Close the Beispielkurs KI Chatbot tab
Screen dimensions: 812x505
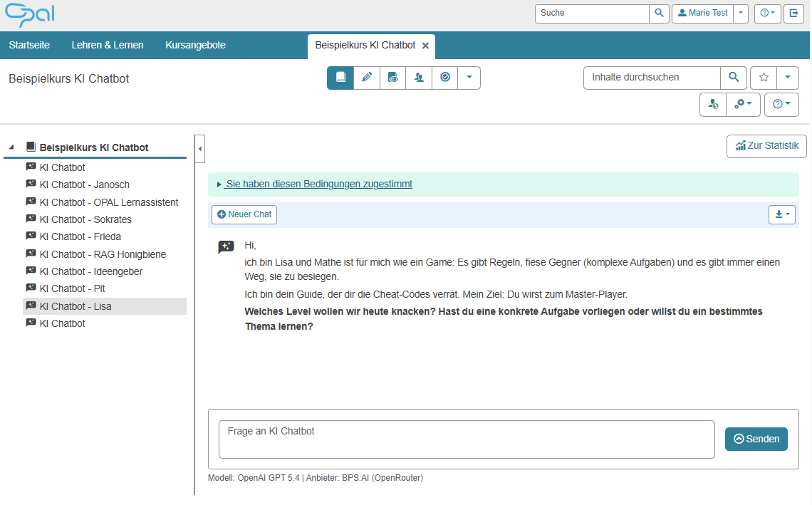click(x=425, y=46)
